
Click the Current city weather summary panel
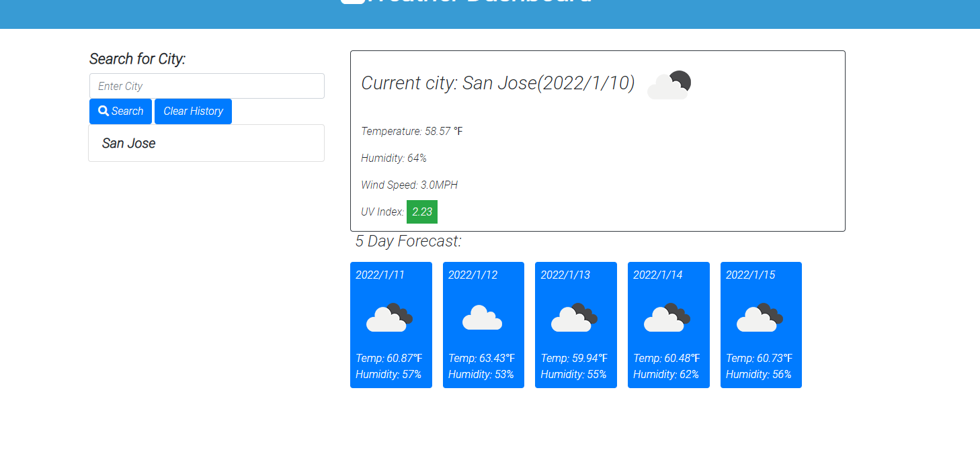coord(597,140)
